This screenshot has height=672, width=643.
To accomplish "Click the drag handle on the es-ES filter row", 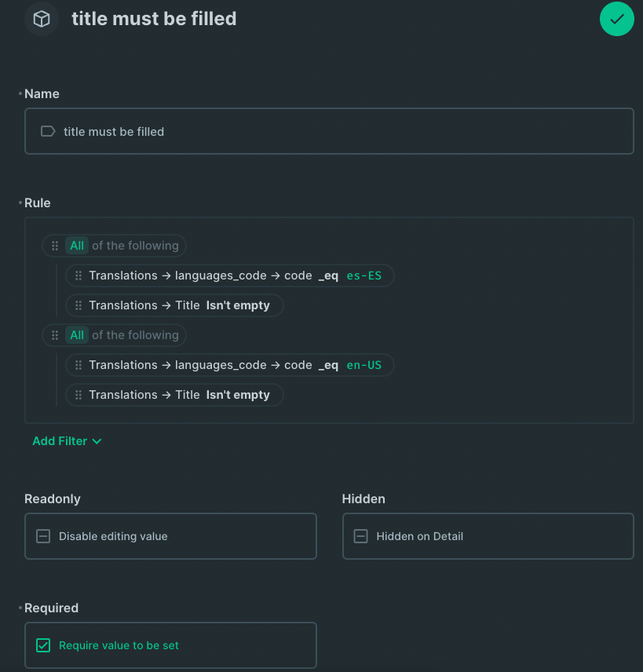I will [x=79, y=276].
